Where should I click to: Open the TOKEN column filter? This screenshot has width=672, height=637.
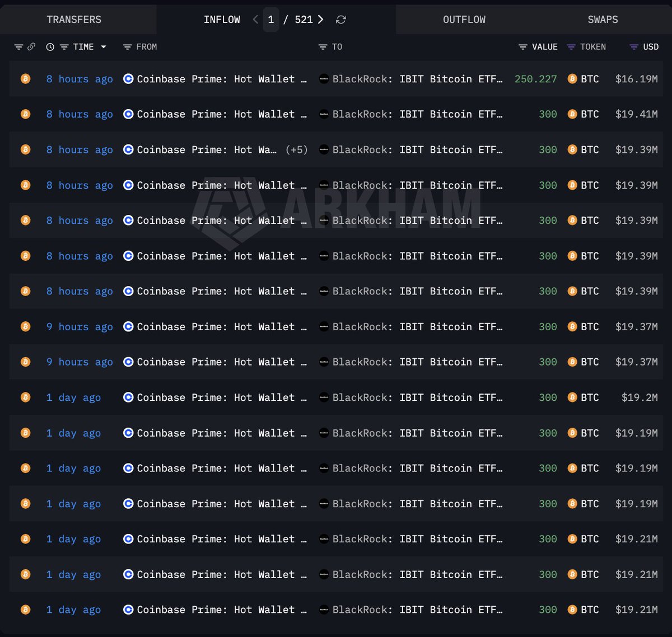571,47
